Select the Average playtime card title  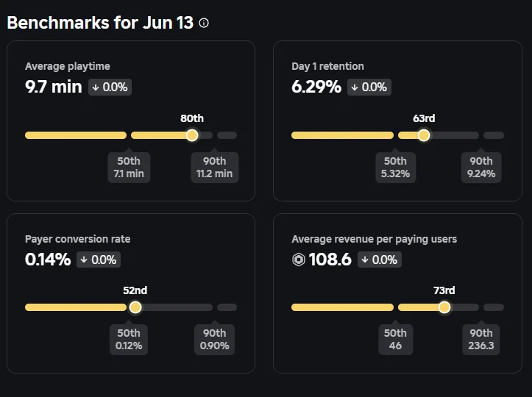coord(68,66)
